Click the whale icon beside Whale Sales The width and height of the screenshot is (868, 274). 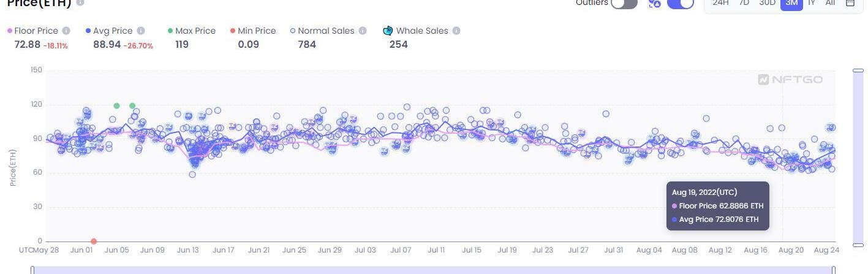coord(388,31)
